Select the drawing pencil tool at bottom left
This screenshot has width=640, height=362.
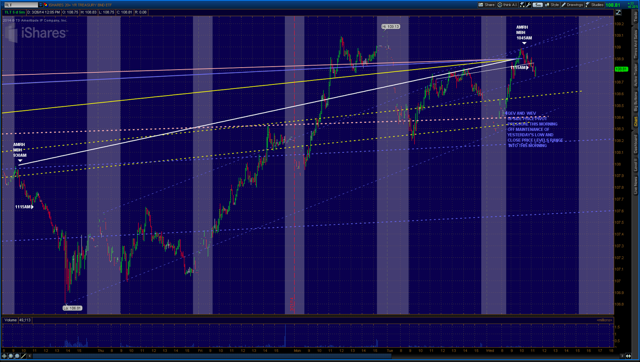[x=23, y=356]
